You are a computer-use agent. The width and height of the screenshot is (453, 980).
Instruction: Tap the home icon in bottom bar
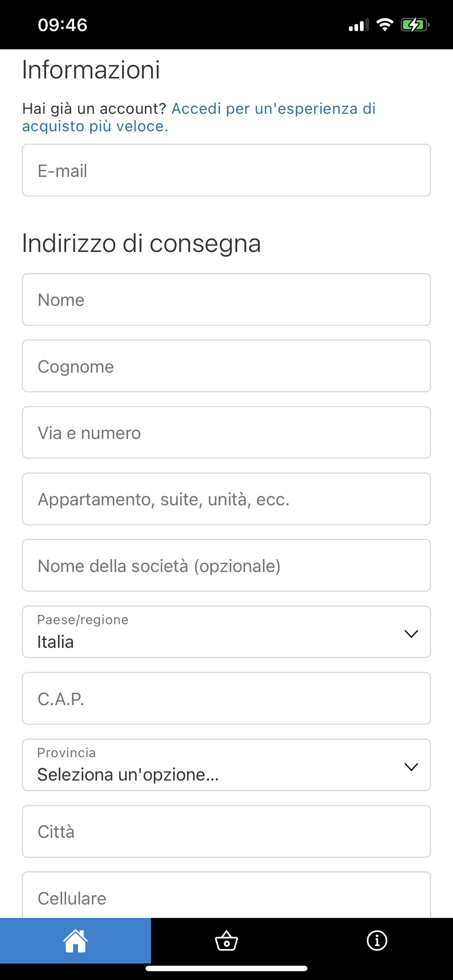coord(75,941)
